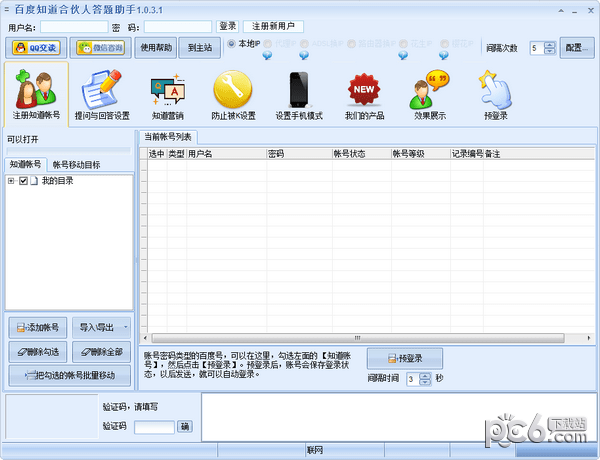Click the 微信咨询 WeChat button
600x460 pixels.
101,48
